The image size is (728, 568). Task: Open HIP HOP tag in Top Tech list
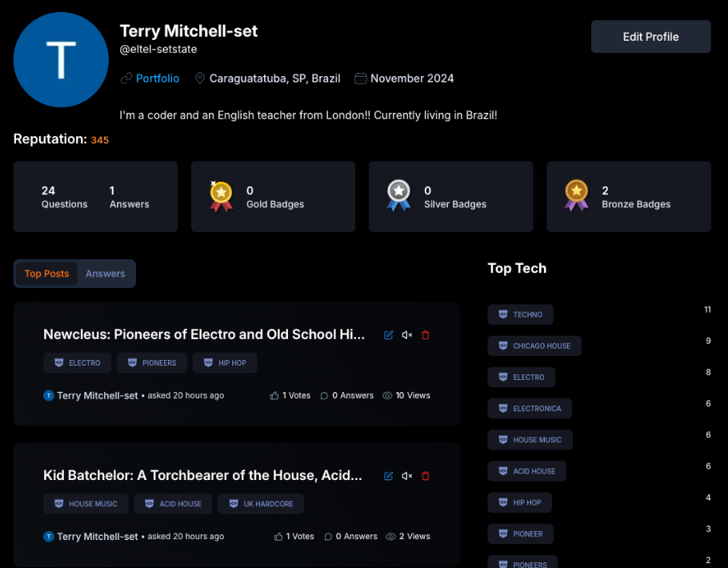click(x=519, y=502)
